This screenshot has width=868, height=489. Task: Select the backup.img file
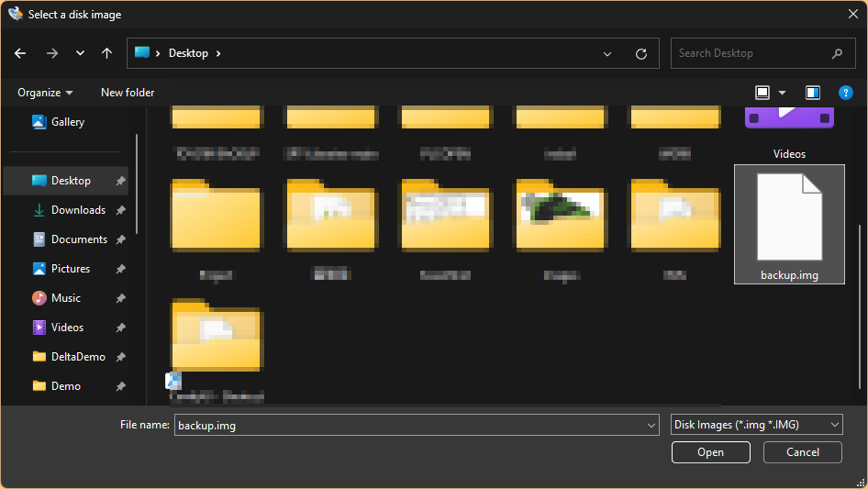789,224
